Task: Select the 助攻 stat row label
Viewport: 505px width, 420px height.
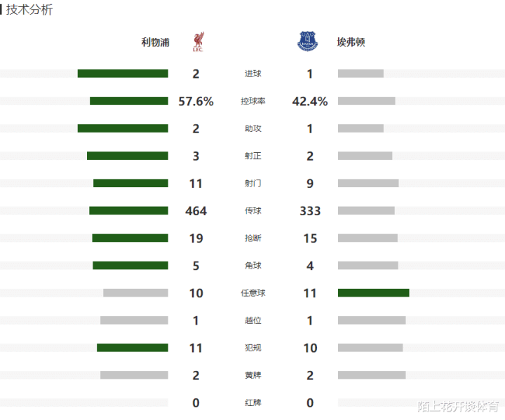Action: [x=252, y=129]
